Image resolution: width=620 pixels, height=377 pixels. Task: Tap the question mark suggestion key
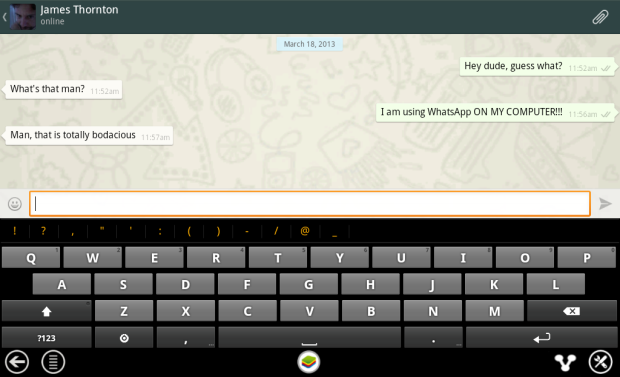[x=43, y=231]
